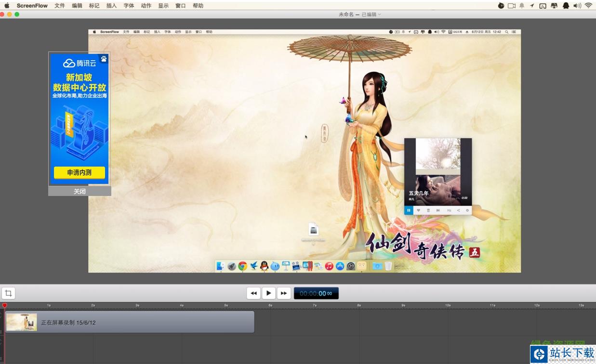Click the location arrow icon in menu bar
Viewport: 596px width, 364px height.
tap(532, 6)
